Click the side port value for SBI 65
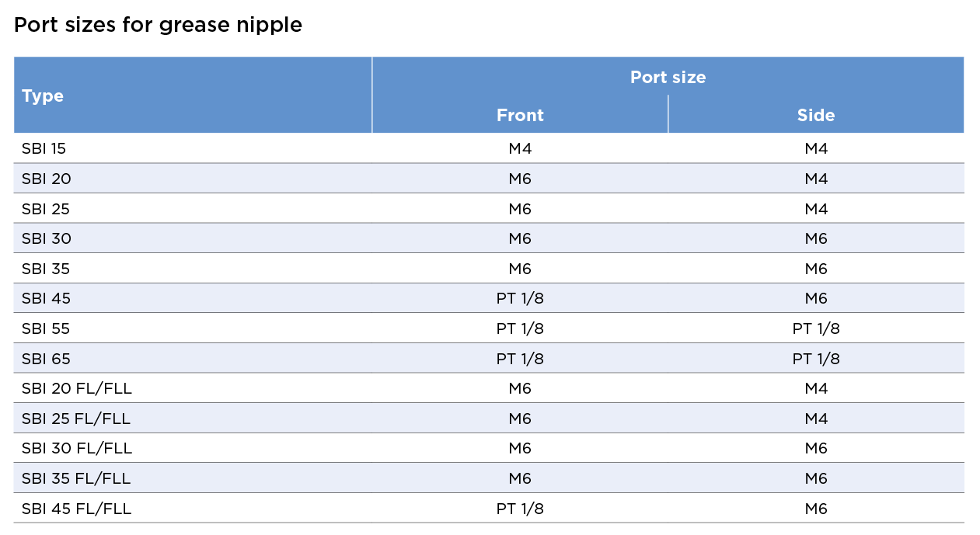Screen dimensions: 980x535 click(x=816, y=359)
